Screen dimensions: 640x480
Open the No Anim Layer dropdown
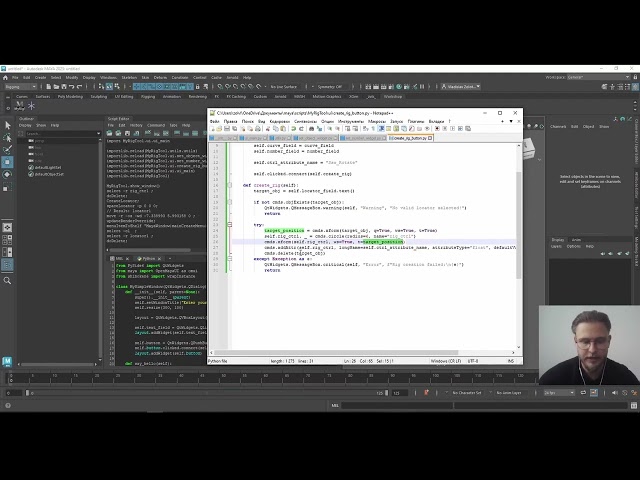tap(509, 393)
